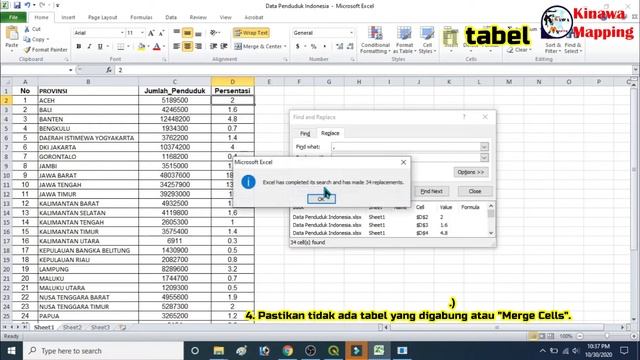
Task: Expand the Find what history dropdown
Action: tap(484, 147)
